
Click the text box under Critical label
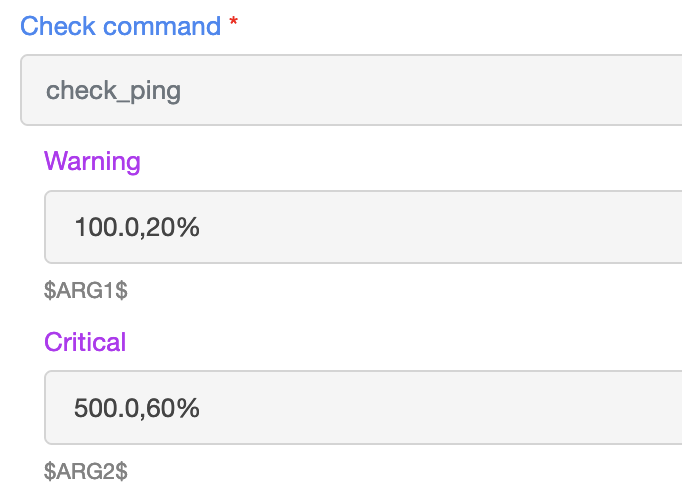[363, 408]
